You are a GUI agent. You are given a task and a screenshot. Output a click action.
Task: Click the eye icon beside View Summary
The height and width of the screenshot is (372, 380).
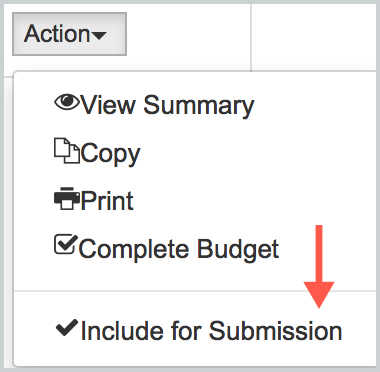coord(67,102)
